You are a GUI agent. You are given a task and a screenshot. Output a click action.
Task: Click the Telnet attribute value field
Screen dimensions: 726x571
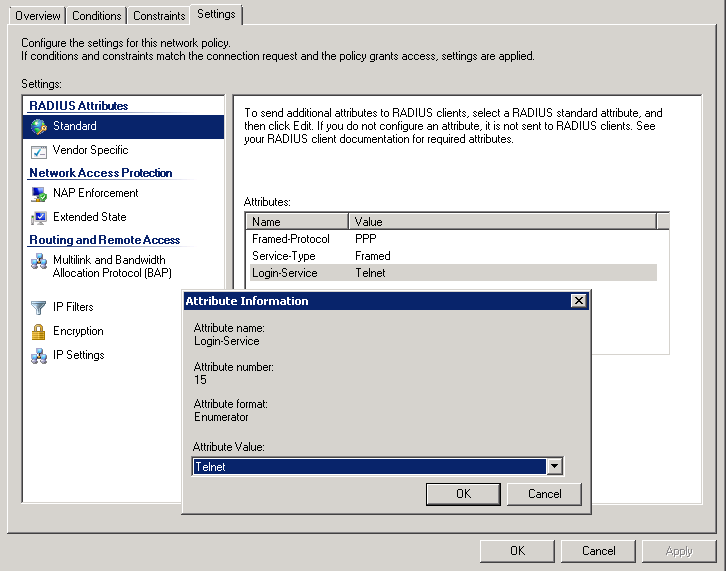point(369,466)
